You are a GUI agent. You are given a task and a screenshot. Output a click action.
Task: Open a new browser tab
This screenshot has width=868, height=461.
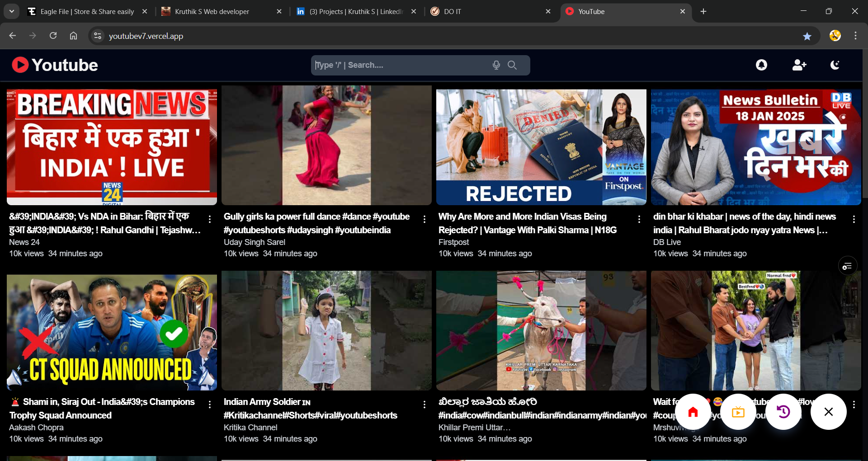click(703, 12)
